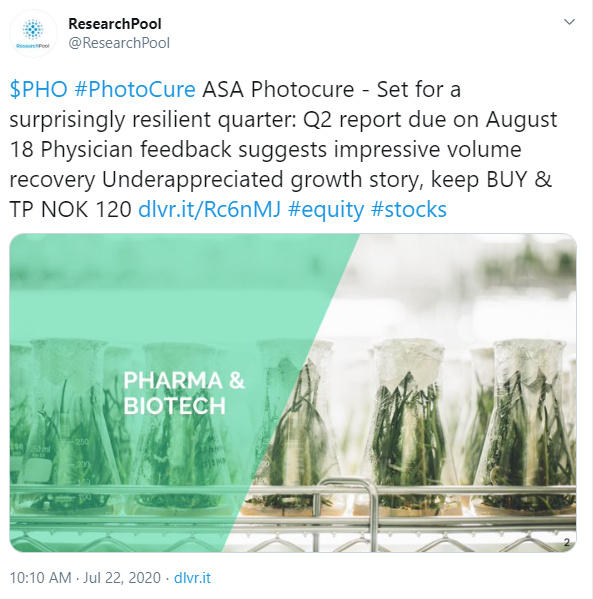Expand the tweet options chevron menu
The width and height of the screenshot is (593, 599).
pos(569,22)
